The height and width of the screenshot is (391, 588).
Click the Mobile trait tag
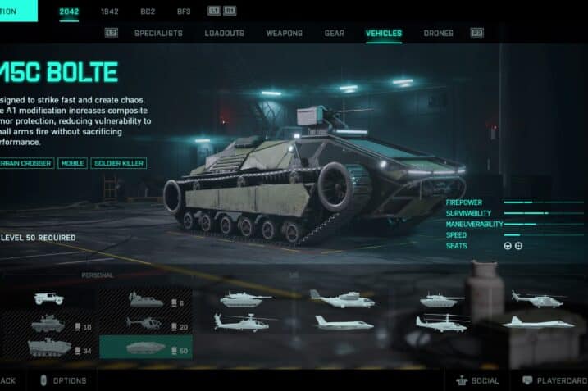(72, 163)
